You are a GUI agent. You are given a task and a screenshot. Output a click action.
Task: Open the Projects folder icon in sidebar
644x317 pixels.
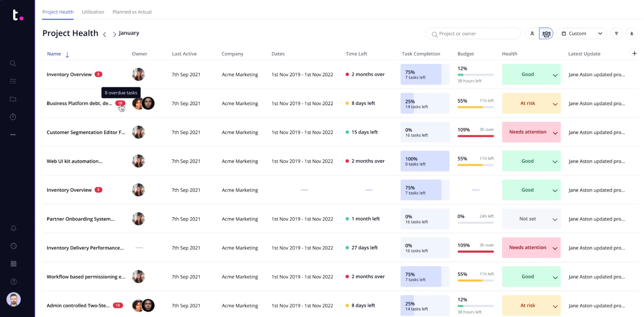pyautogui.click(x=13, y=99)
